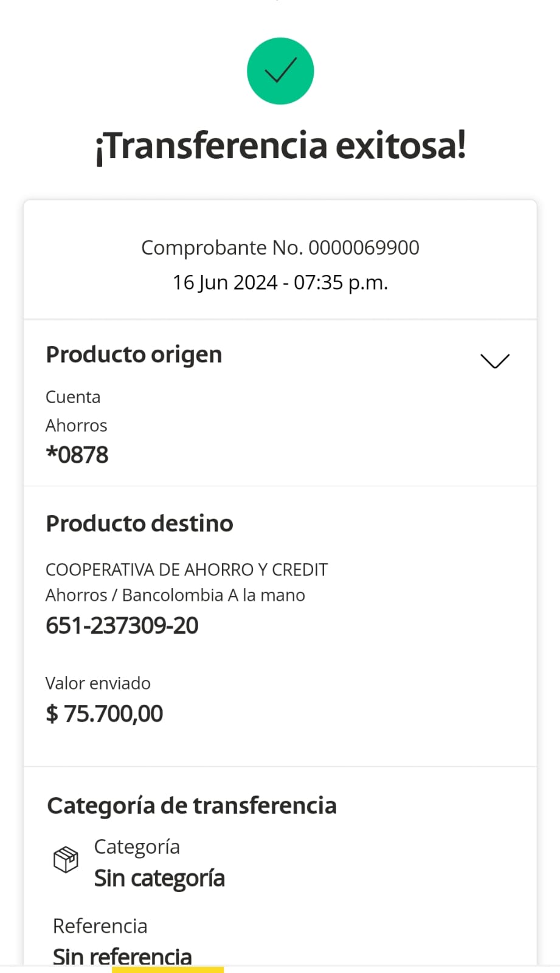
Task: Tap the amount $ 75.700,00
Action: pos(105,713)
